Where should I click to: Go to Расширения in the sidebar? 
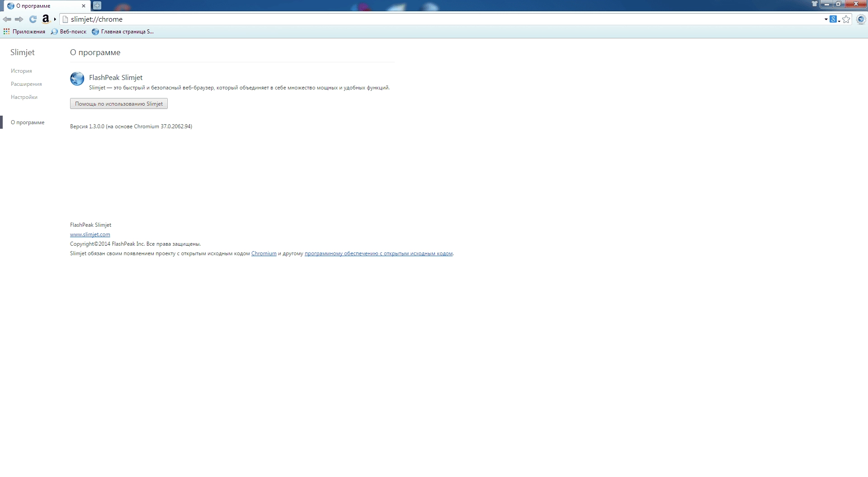coord(26,84)
